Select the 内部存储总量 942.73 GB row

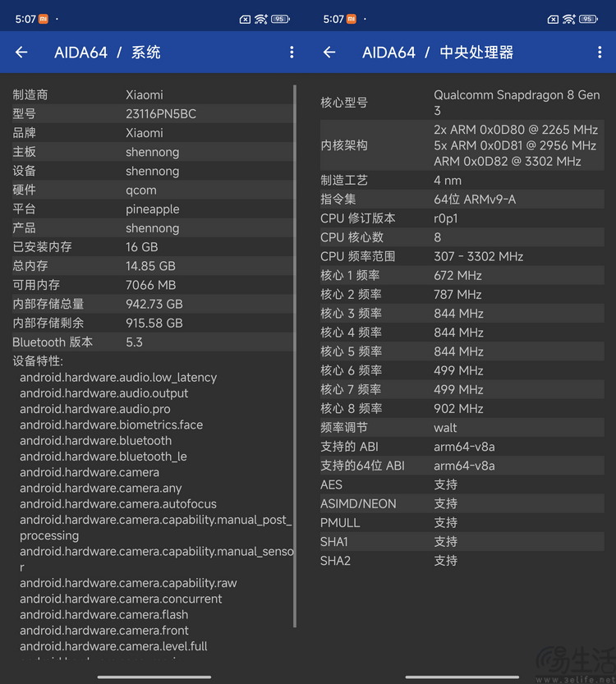152,304
